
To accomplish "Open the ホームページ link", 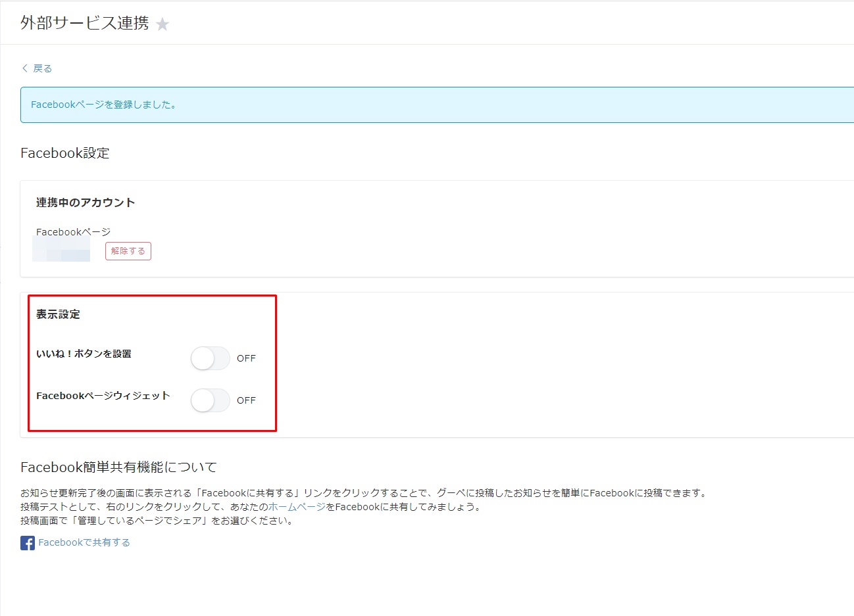I will coord(297,507).
